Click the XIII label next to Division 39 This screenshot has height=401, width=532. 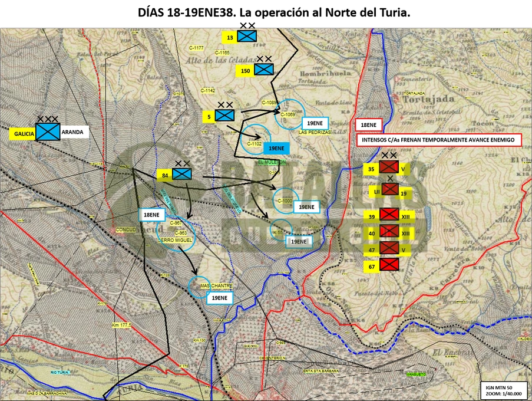(x=406, y=216)
